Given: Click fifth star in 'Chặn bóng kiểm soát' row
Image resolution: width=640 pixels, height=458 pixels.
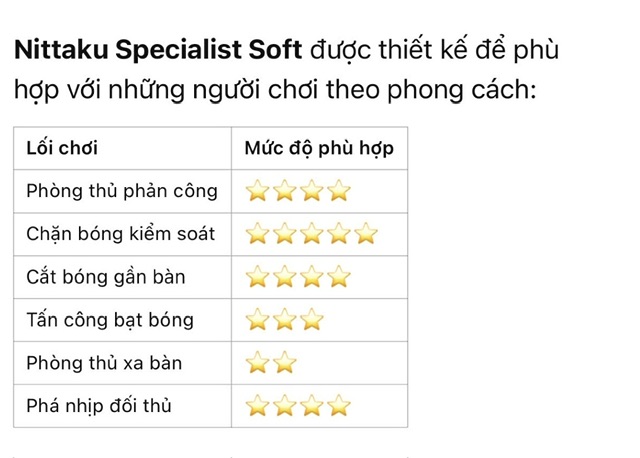Looking at the screenshot, I should (x=366, y=233).
